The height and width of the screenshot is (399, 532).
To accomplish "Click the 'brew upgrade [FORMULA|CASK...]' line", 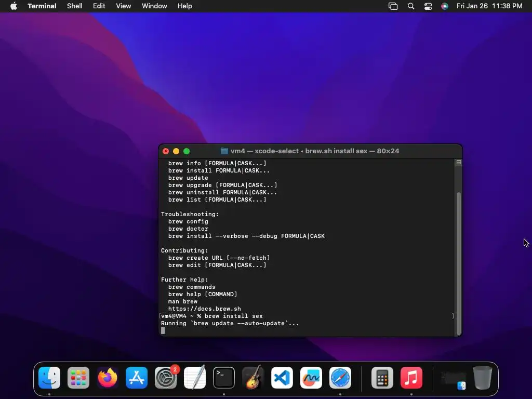I will 222,185.
